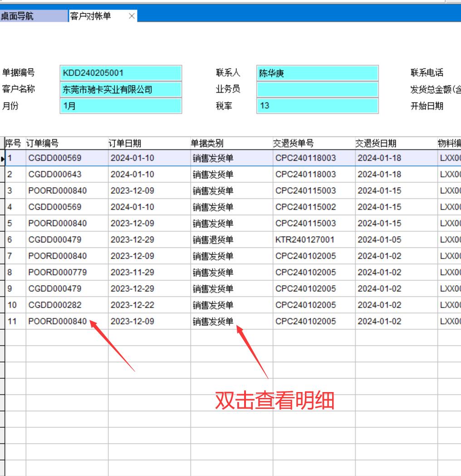Click the 客户名称 input field
Image resolution: width=461 pixels, height=476 pixels.
pyautogui.click(x=121, y=89)
